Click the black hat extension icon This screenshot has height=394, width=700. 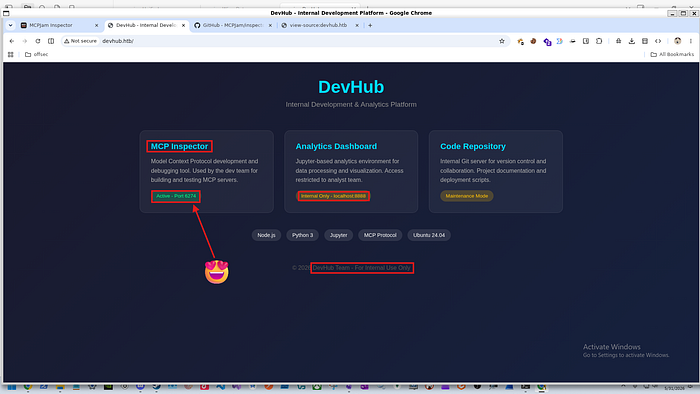click(x=573, y=41)
